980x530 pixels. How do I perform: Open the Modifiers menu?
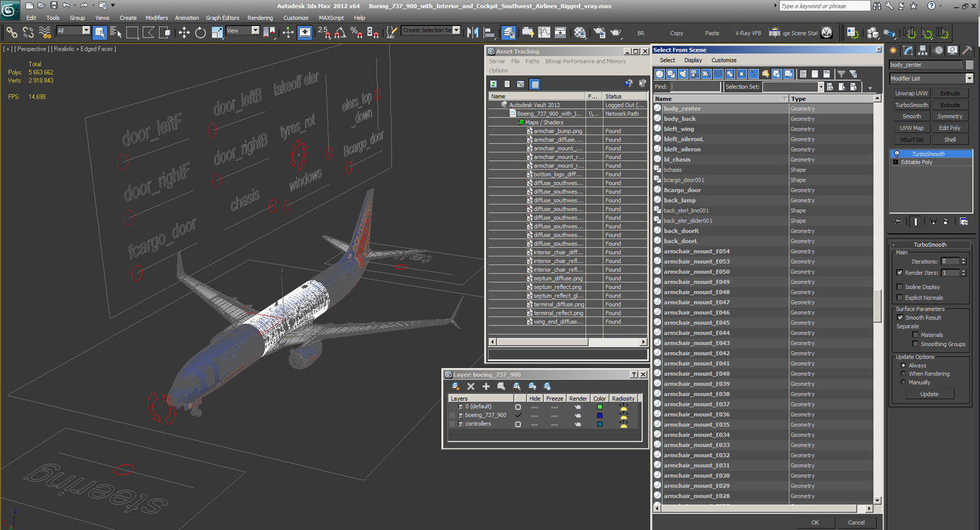coord(156,18)
